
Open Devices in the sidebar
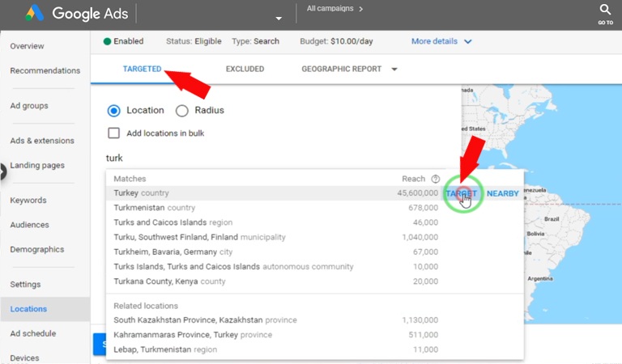pos(24,358)
